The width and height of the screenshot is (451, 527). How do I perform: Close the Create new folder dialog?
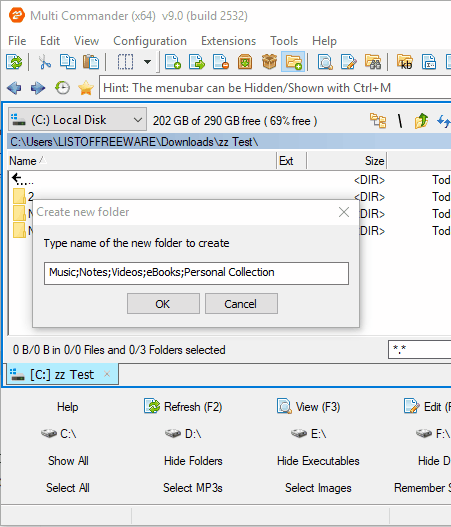[344, 212]
